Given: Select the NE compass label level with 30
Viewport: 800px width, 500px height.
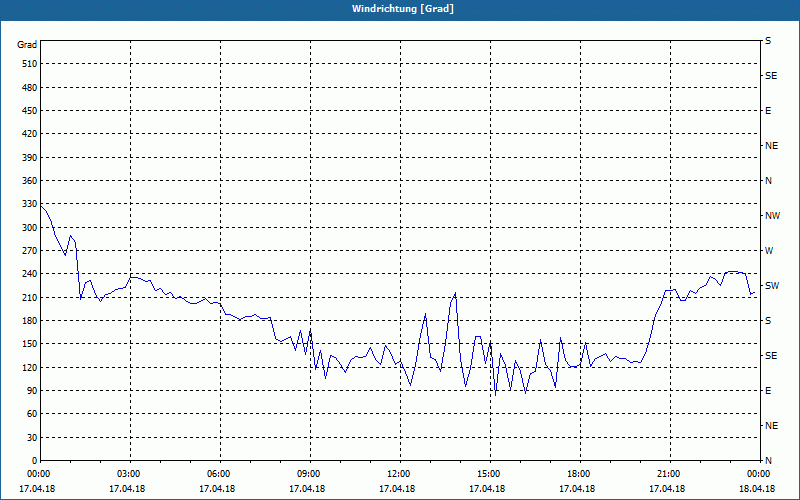Looking at the screenshot, I should pos(771,426).
